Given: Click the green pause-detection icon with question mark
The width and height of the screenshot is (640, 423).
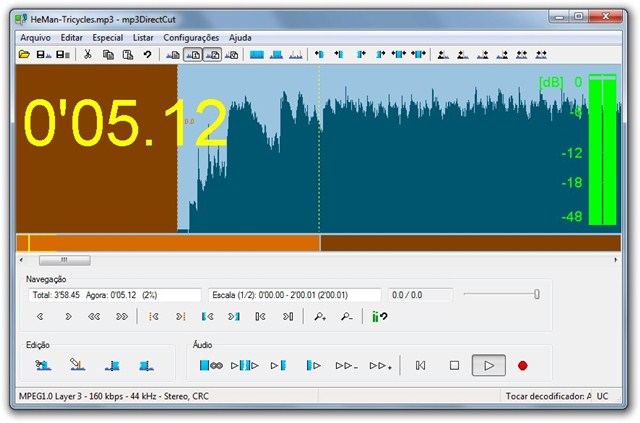Looking at the screenshot, I should pos(379,316).
